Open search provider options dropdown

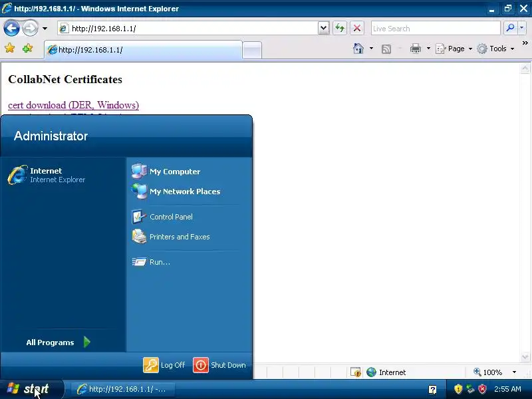pos(522,28)
